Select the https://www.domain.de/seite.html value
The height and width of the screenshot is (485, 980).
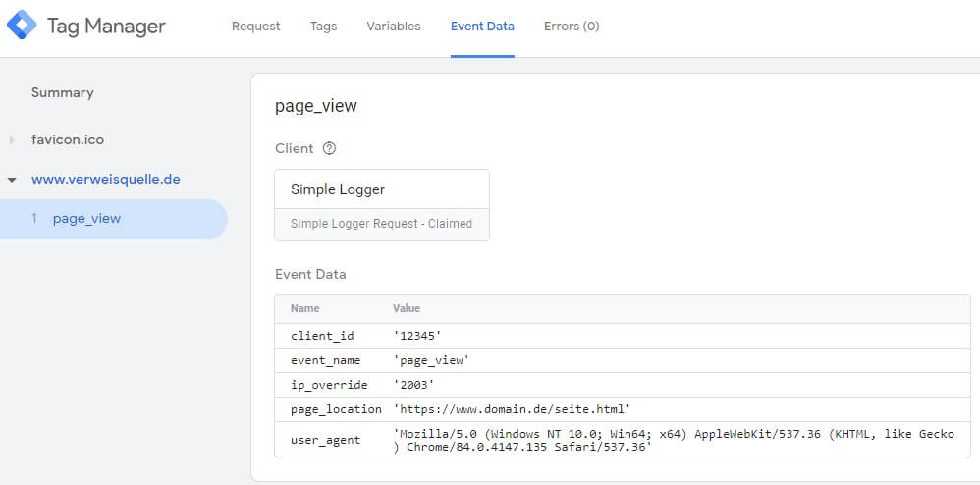(x=512, y=409)
